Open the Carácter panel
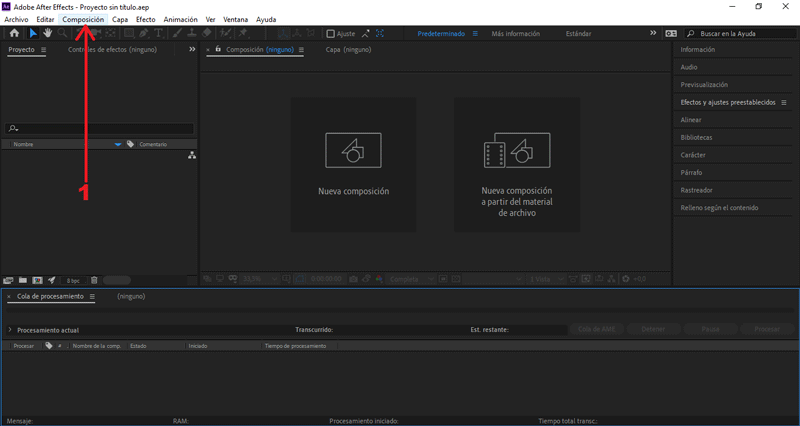800x426 pixels. 693,155
